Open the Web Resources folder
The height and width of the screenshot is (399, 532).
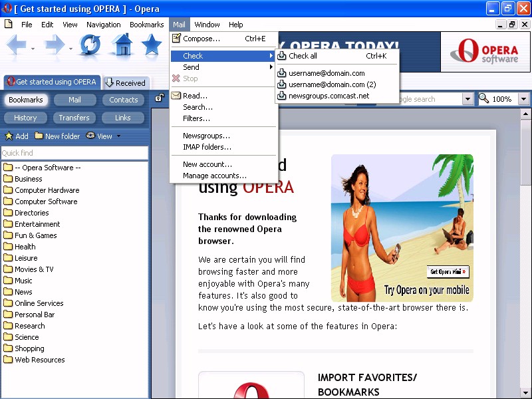34,360
